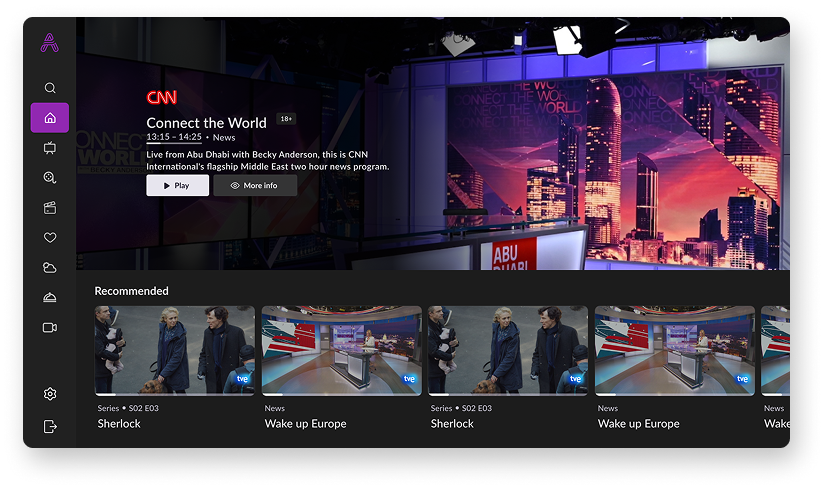Click the Recommended section heading
The image size is (825, 489).
[x=132, y=291]
